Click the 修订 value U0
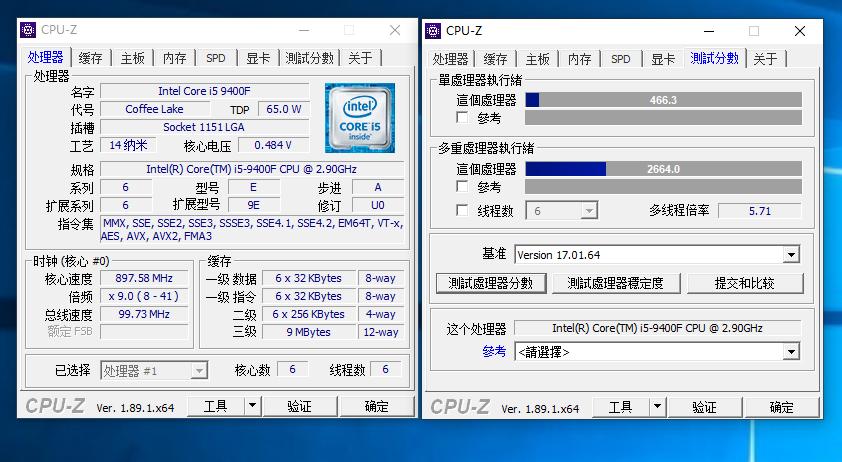 [378, 205]
